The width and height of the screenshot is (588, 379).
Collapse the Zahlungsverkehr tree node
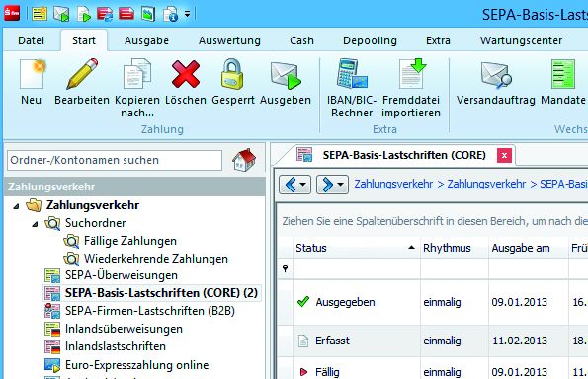(16, 205)
